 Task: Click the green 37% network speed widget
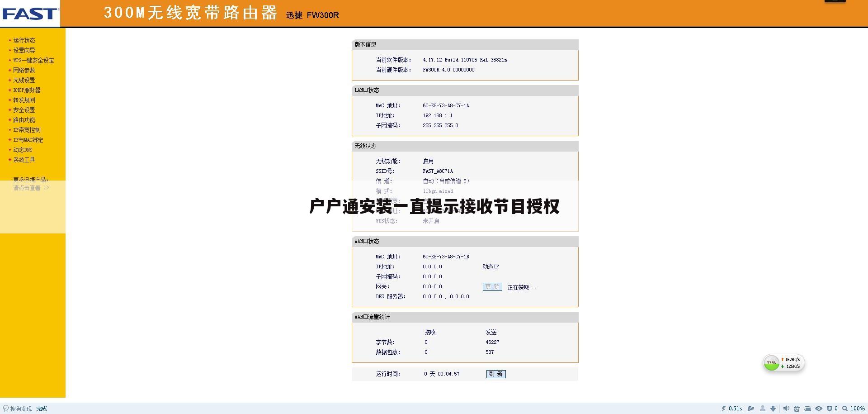[771, 363]
